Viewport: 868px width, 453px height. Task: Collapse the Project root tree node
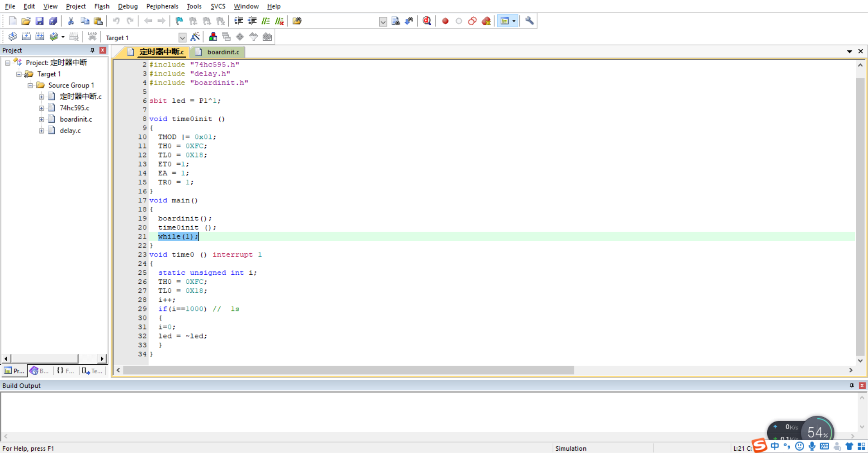click(8, 63)
